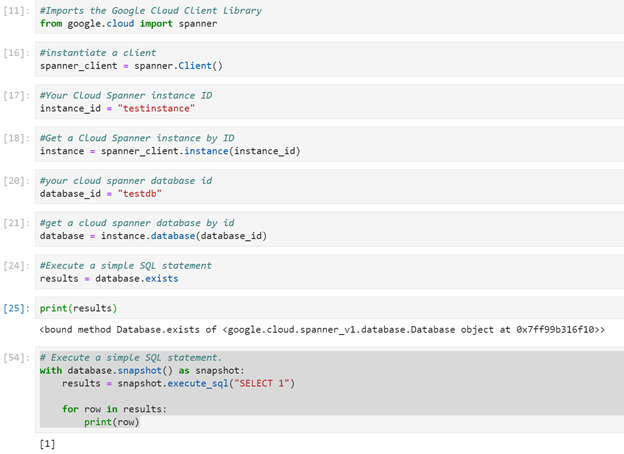This screenshot has height=454, width=624.
Task: Click the print(results) code line
Action: tap(78, 308)
